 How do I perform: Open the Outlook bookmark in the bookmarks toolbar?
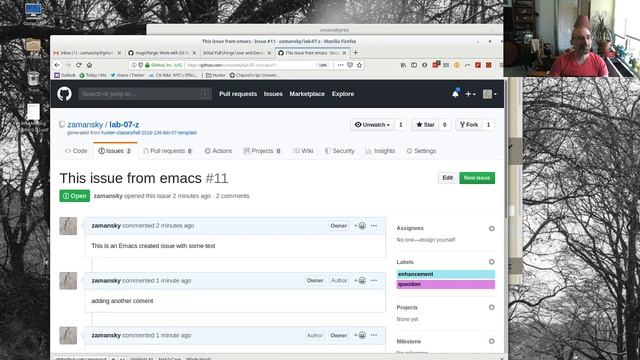point(65,75)
